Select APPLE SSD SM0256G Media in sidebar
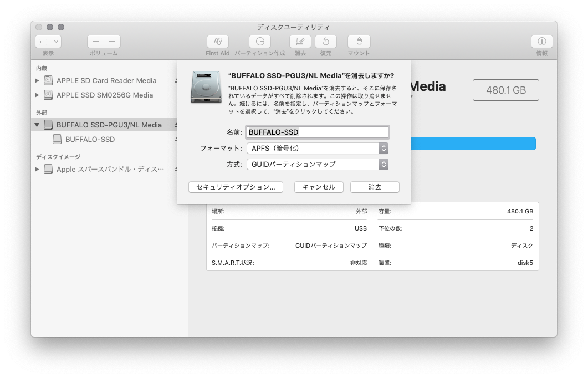This screenshot has height=378, width=588. coord(105,95)
